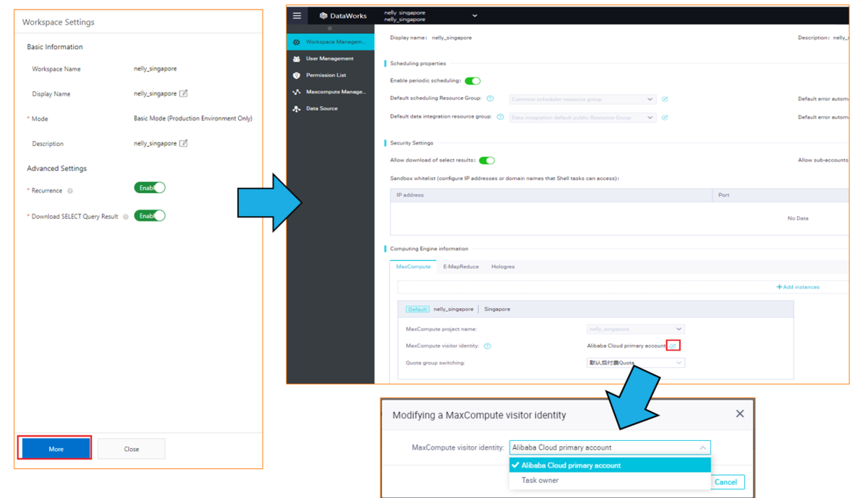
Task: Click the No Data text in whitelist table
Action: [x=798, y=218]
